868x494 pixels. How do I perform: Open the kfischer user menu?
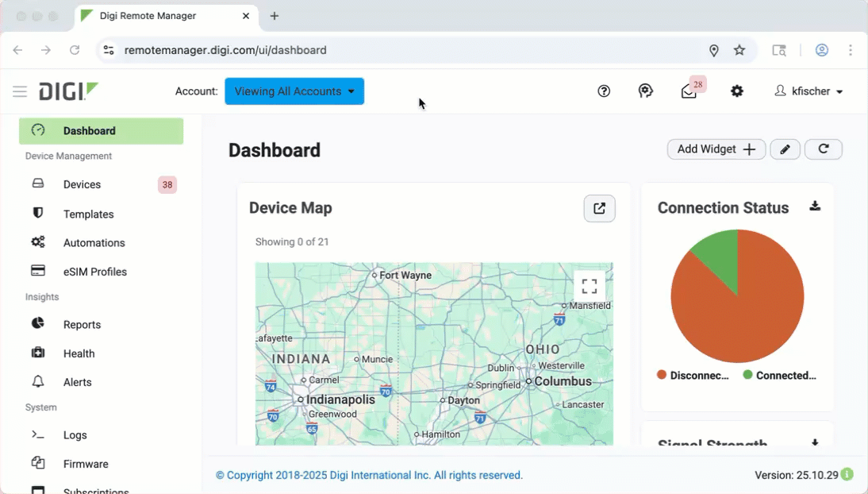(x=808, y=91)
